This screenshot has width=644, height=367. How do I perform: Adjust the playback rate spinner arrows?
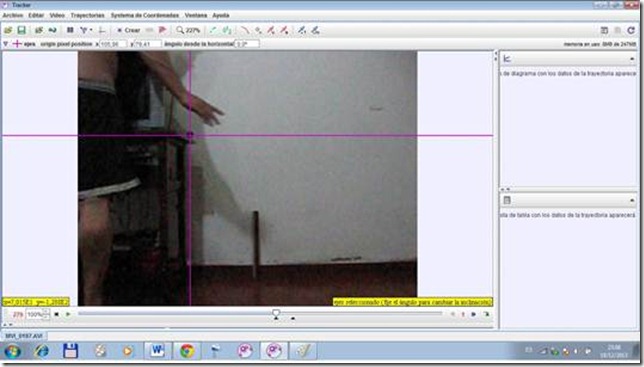(x=46, y=314)
